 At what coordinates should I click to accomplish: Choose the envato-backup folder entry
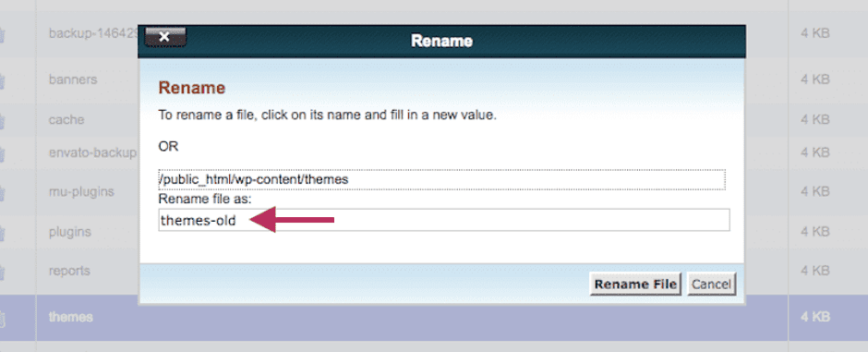[92, 152]
